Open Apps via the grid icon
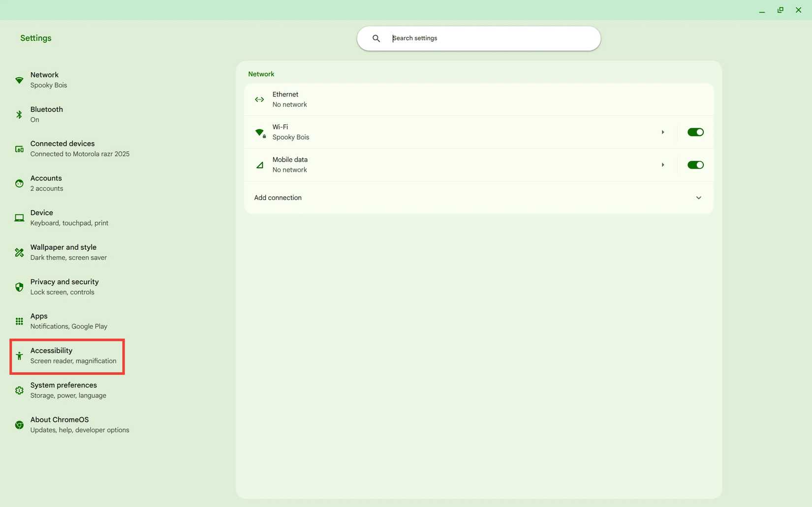This screenshot has height=507, width=812. point(19,321)
